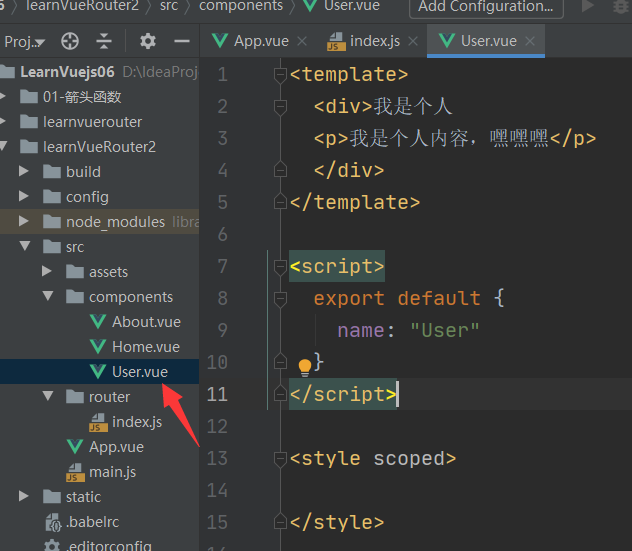Fold the div block on line 2
The image size is (632, 551).
point(280,107)
